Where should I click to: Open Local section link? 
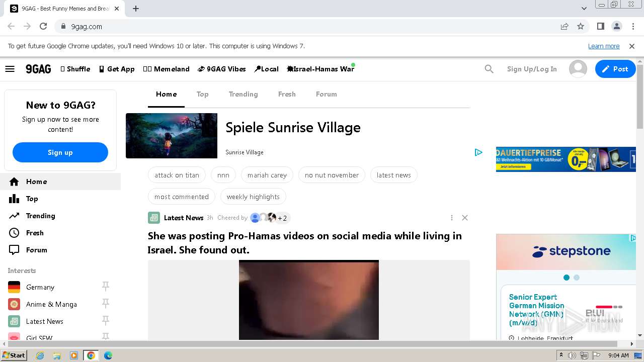pyautogui.click(x=266, y=69)
